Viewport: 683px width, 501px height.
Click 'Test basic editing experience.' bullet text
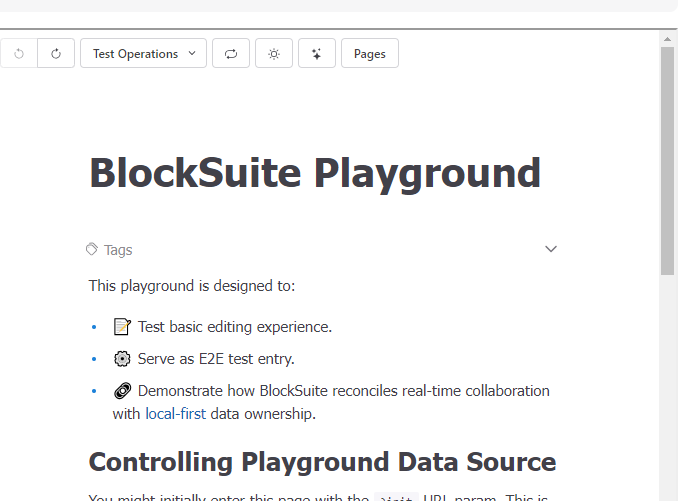click(x=235, y=327)
